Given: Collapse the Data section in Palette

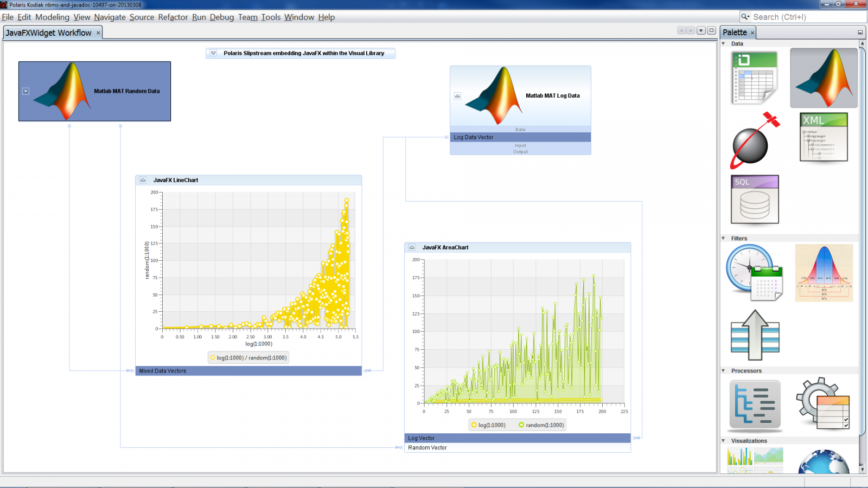Looking at the screenshot, I should [723, 43].
